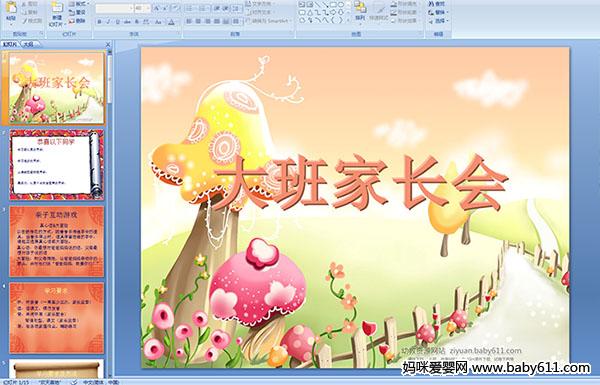Screen dimensions: 600x385
Task: Open Clipboard (剪贴板) group dialog launcher
Action: (41, 34)
